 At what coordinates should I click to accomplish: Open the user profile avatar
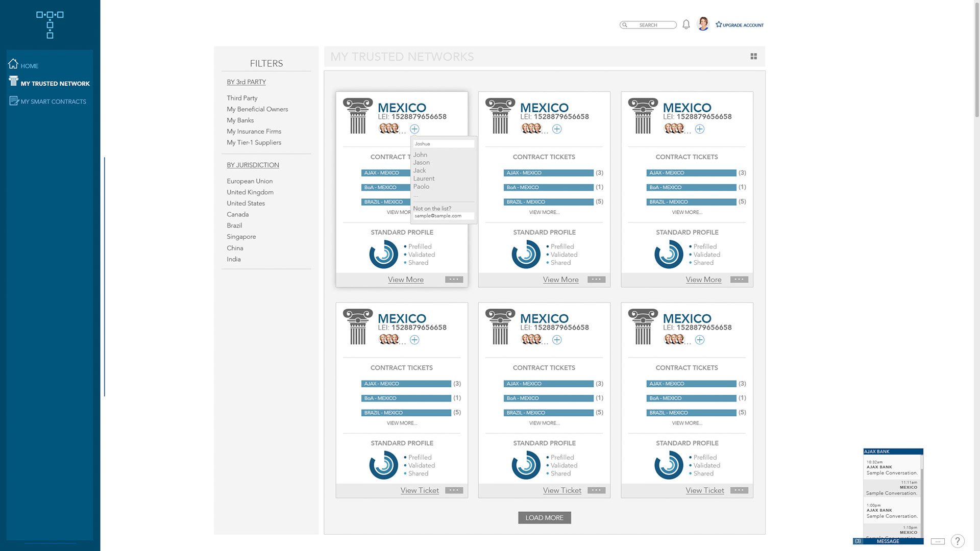pyautogui.click(x=703, y=24)
